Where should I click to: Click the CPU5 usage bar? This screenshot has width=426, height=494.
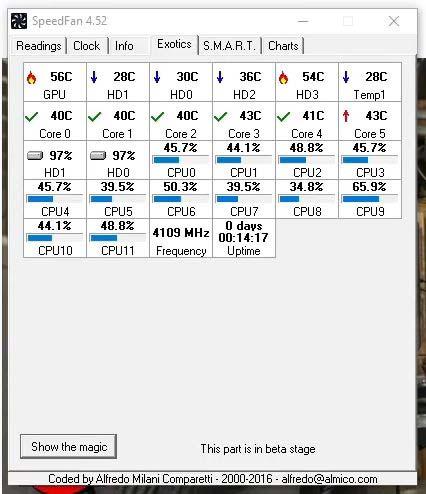point(118,199)
